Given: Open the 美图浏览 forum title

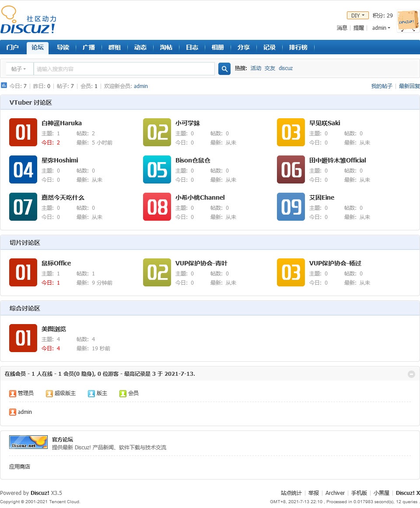Looking at the screenshot, I should tap(54, 329).
